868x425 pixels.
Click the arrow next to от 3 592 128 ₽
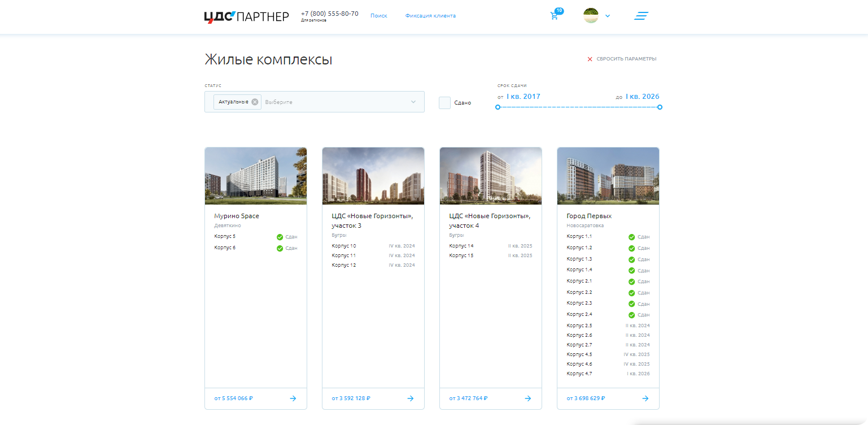[x=411, y=398]
